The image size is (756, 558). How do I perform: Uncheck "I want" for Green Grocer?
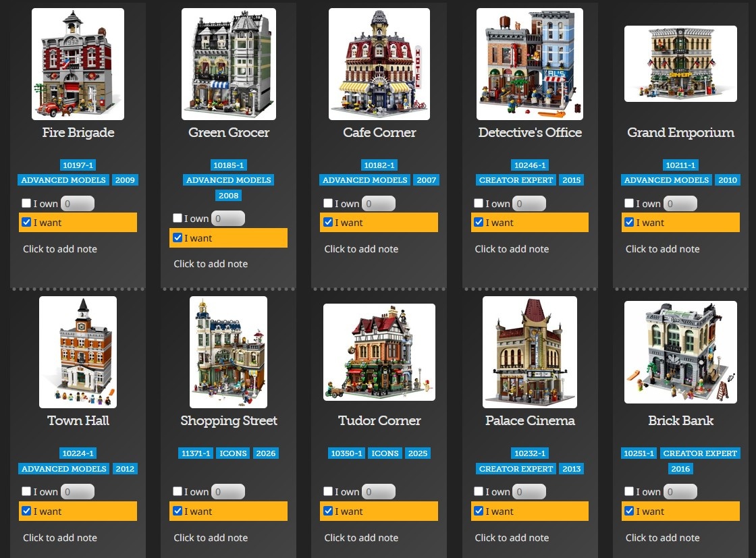[178, 238]
